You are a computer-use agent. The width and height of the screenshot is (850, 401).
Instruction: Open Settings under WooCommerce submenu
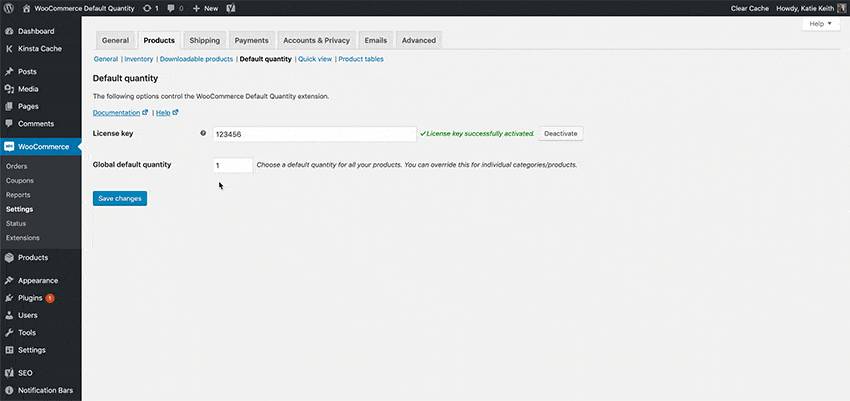19,209
